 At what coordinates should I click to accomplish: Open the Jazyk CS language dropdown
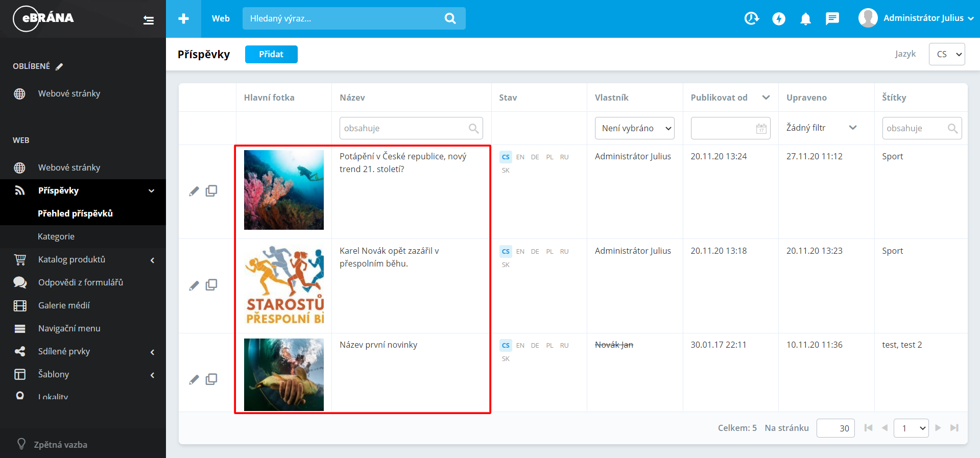click(x=947, y=54)
